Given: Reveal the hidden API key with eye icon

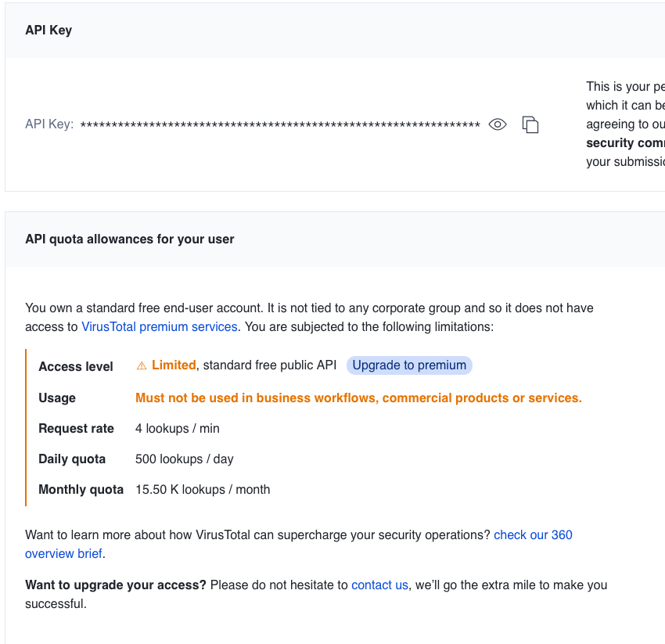Looking at the screenshot, I should pos(498,124).
